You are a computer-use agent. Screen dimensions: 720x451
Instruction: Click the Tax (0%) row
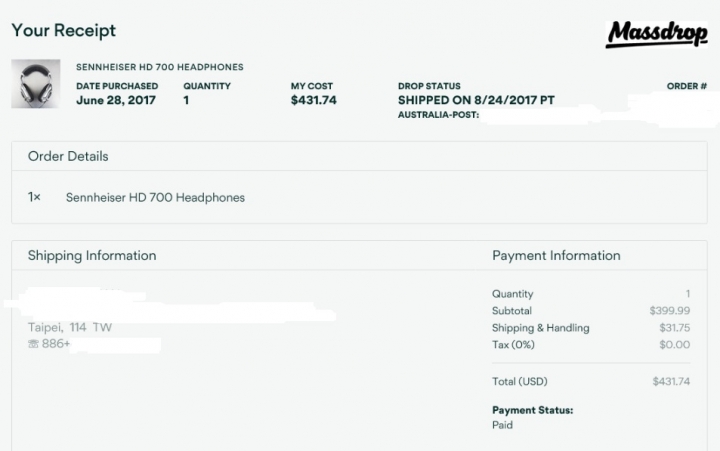point(591,344)
